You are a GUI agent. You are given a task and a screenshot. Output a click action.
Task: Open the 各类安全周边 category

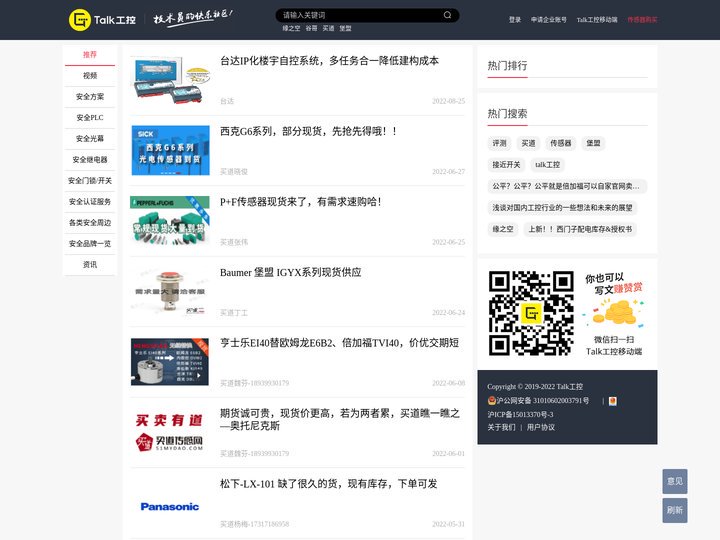90,223
